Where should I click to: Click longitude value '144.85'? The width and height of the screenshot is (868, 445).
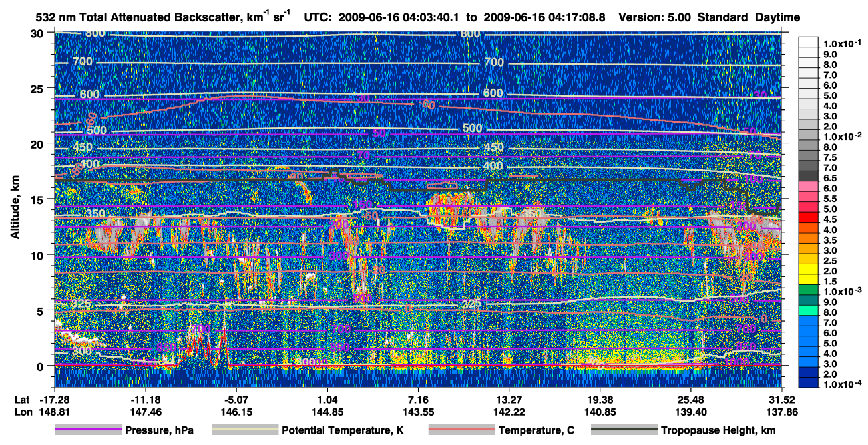pyautogui.click(x=327, y=413)
